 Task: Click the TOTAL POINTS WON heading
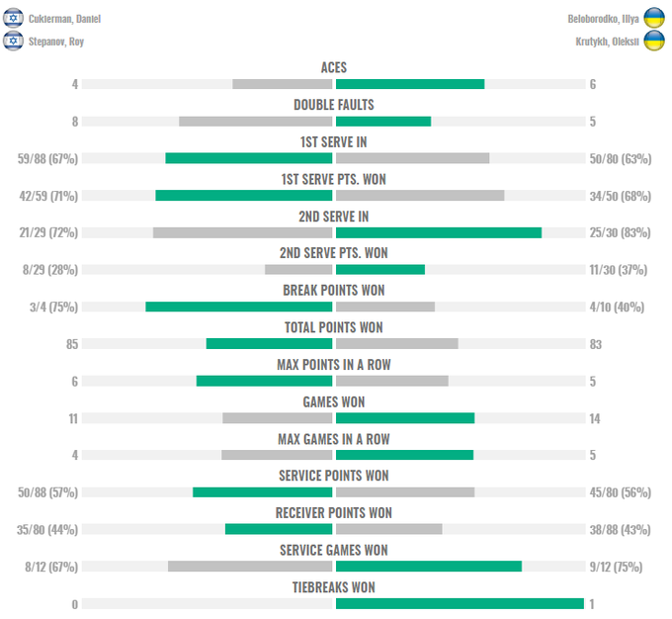click(x=334, y=327)
